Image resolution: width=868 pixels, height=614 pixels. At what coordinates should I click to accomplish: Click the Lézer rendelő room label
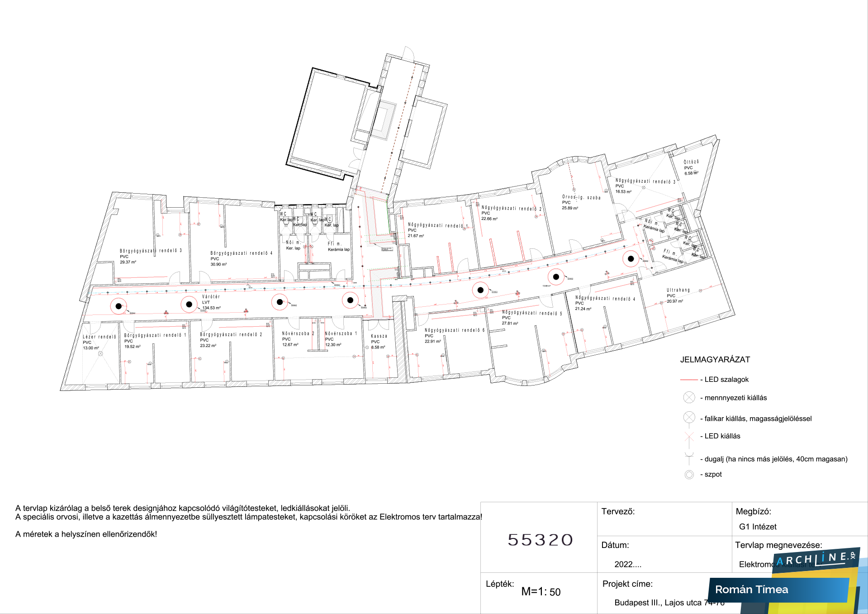coord(99,337)
